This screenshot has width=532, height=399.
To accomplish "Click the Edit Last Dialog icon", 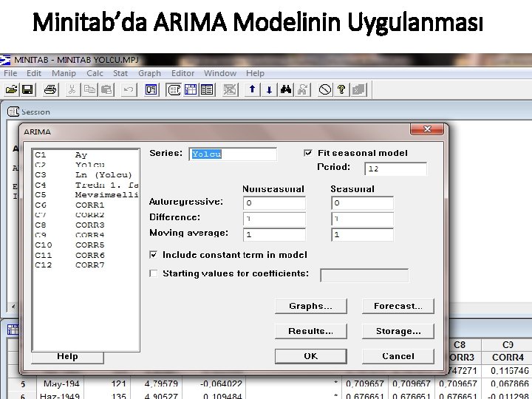I will coord(151,89).
